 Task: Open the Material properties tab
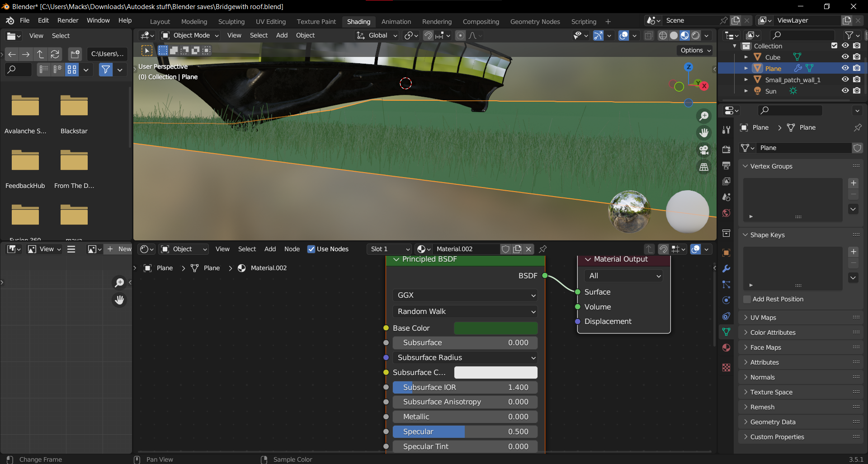tap(726, 348)
